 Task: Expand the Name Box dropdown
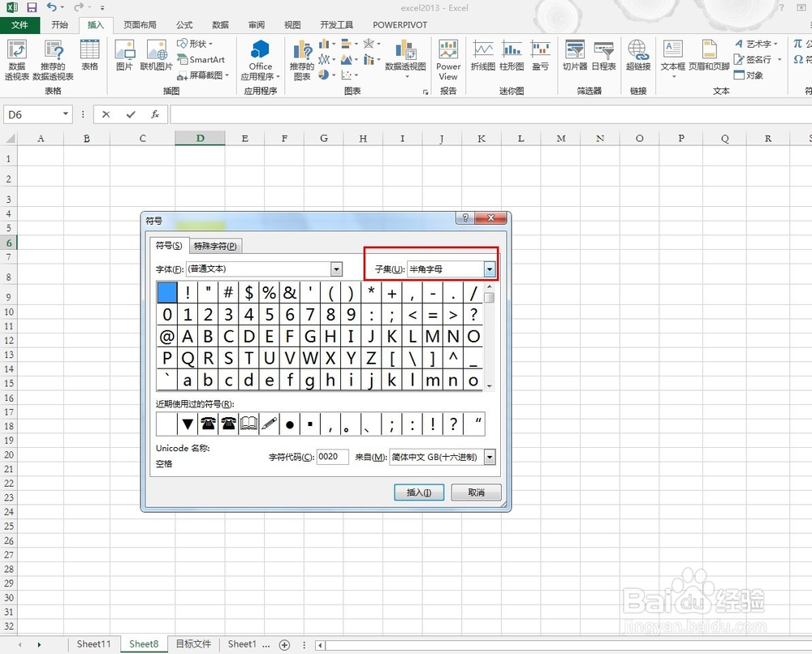pos(65,114)
